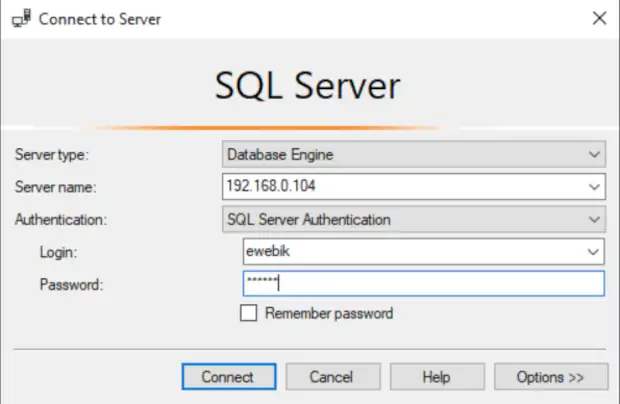The width and height of the screenshot is (620, 404).
Task: Click the Connect button
Action: point(229,377)
